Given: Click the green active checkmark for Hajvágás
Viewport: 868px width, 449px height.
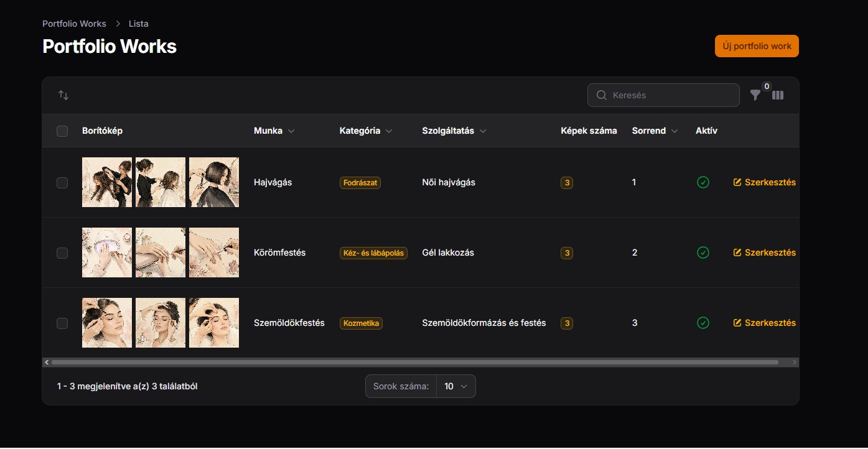Looking at the screenshot, I should pyautogui.click(x=703, y=182).
